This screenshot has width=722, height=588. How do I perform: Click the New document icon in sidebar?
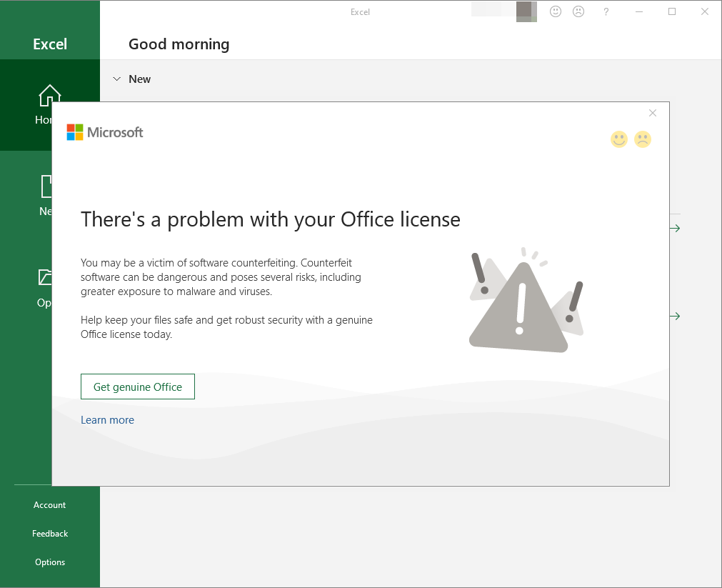click(x=46, y=186)
